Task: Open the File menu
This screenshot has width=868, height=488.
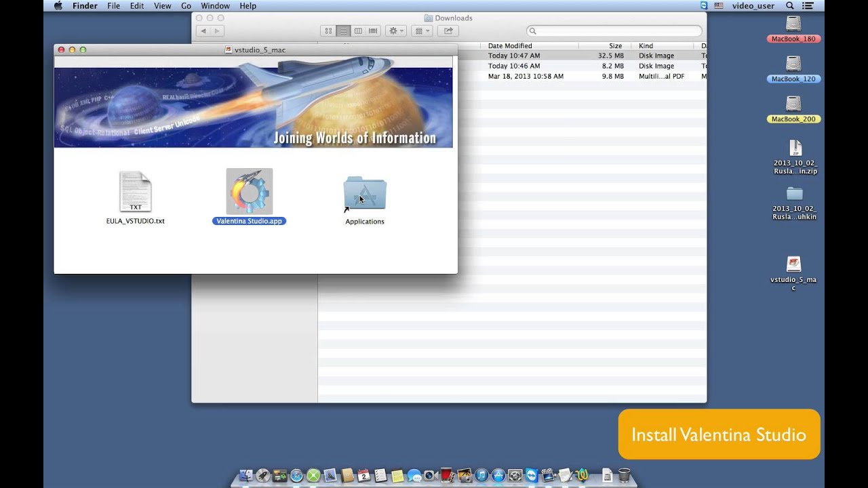Action: pyautogui.click(x=113, y=5)
